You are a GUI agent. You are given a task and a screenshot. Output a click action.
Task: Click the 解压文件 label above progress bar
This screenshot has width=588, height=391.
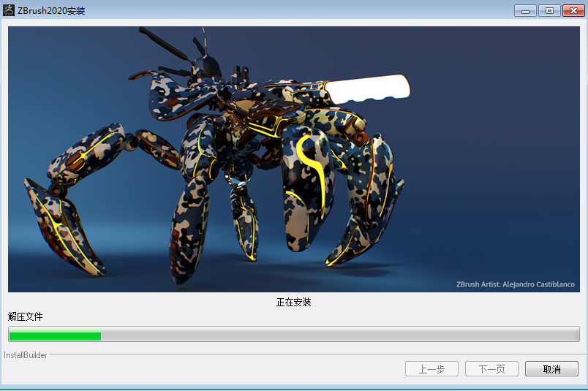(26, 316)
